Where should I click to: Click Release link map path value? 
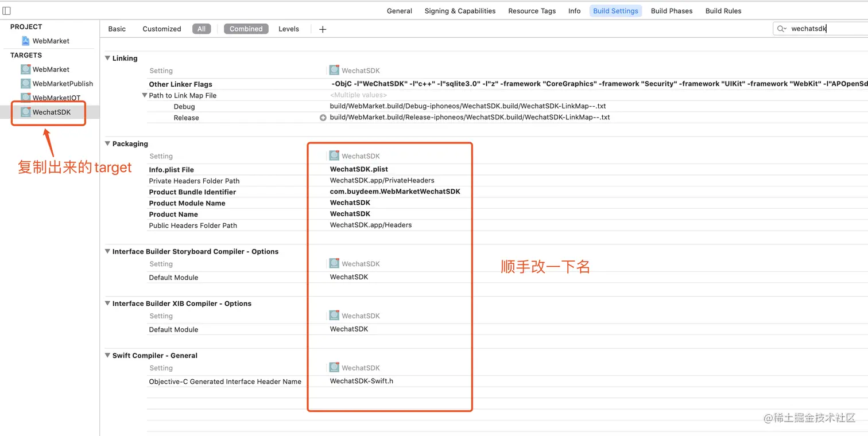tap(470, 117)
